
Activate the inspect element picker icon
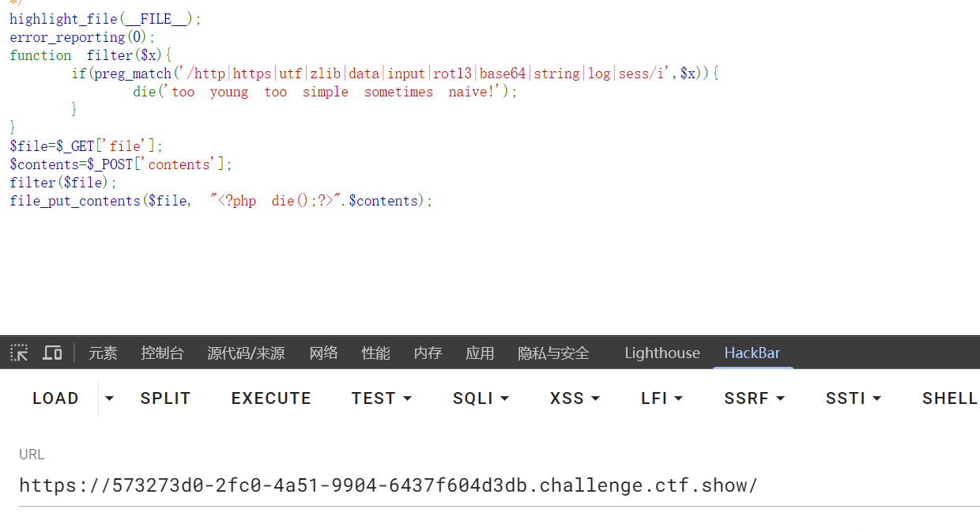pyautogui.click(x=19, y=353)
